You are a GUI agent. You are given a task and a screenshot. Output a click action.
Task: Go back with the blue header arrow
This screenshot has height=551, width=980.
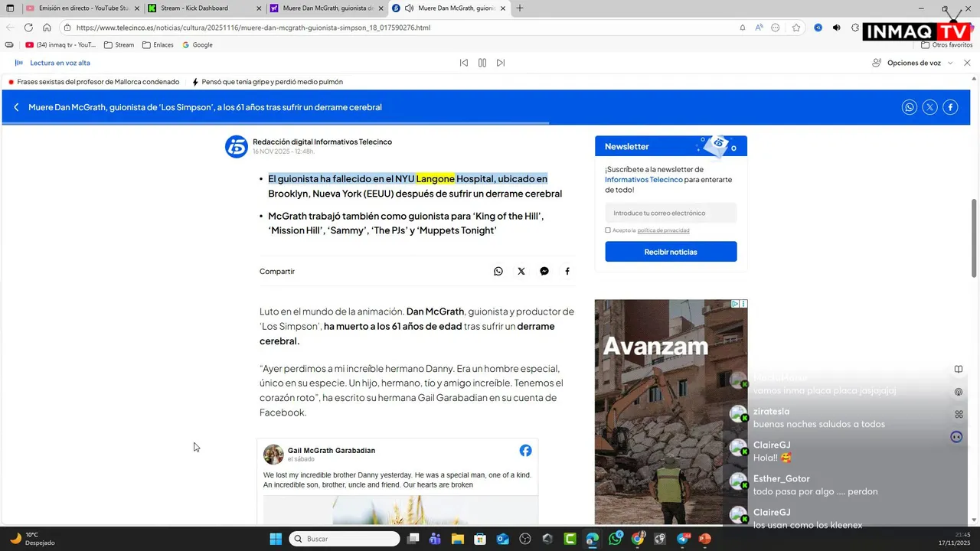click(x=16, y=107)
